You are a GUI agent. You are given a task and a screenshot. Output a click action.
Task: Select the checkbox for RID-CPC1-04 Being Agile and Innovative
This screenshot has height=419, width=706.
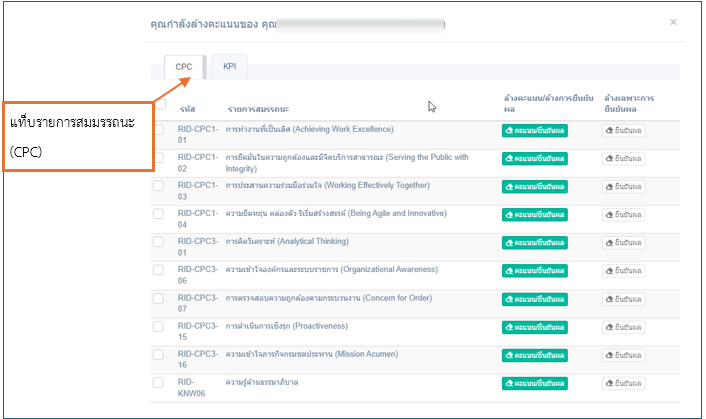pos(158,213)
